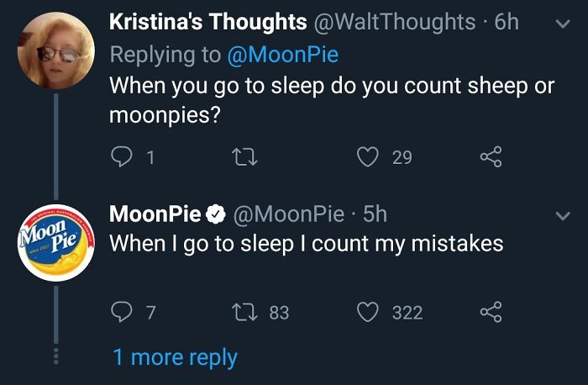The width and height of the screenshot is (588, 385).
Task: Show 1 more reply
Action: pos(175,357)
